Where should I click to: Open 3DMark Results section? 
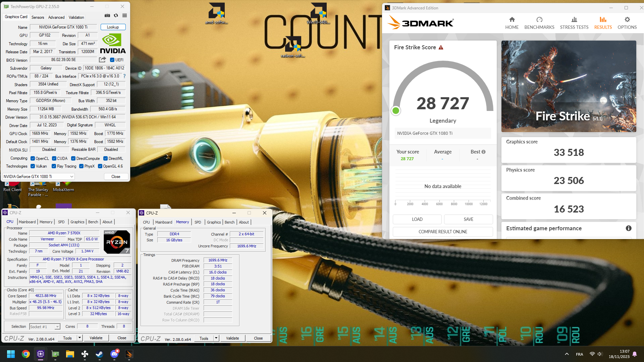point(603,23)
